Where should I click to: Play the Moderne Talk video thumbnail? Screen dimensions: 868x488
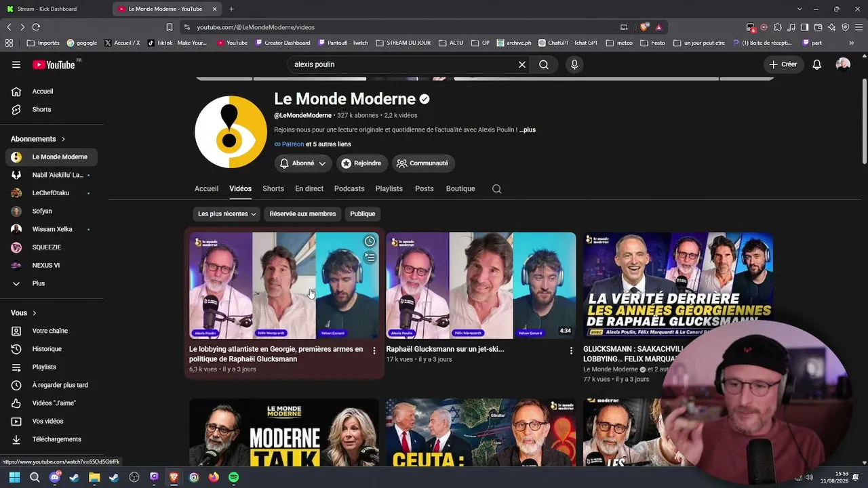pos(284,432)
